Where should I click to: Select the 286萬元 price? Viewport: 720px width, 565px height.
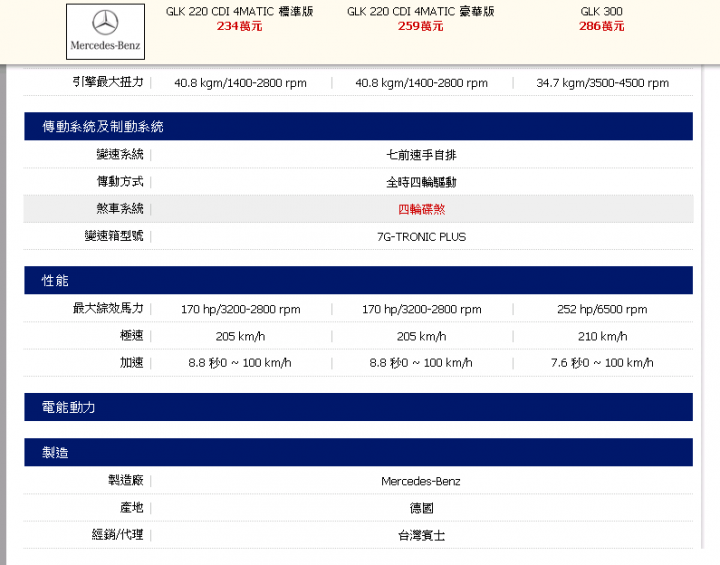click(x=602, y=26)
